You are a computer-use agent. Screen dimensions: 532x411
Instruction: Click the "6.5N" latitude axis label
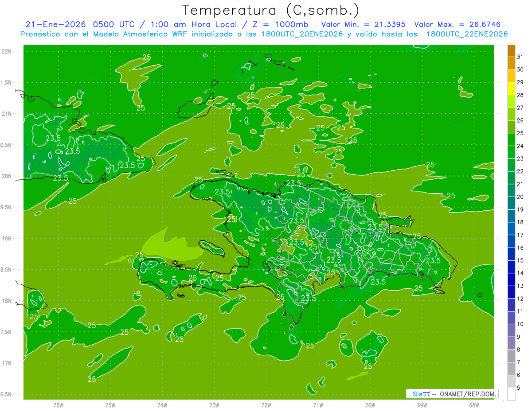click(7, 395)
